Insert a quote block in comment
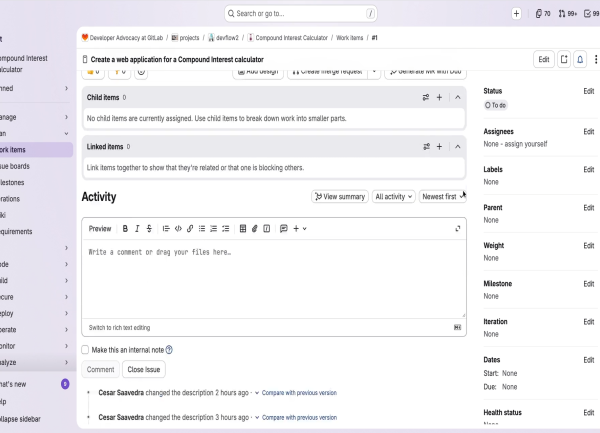 tap(166, 229)
